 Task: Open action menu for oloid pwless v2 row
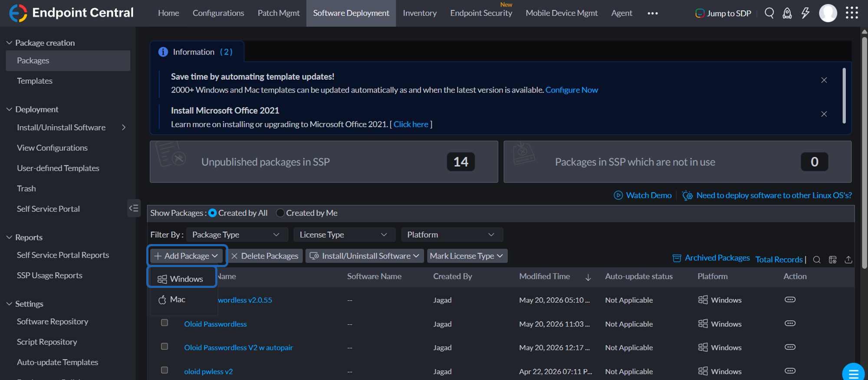(790, 371)
